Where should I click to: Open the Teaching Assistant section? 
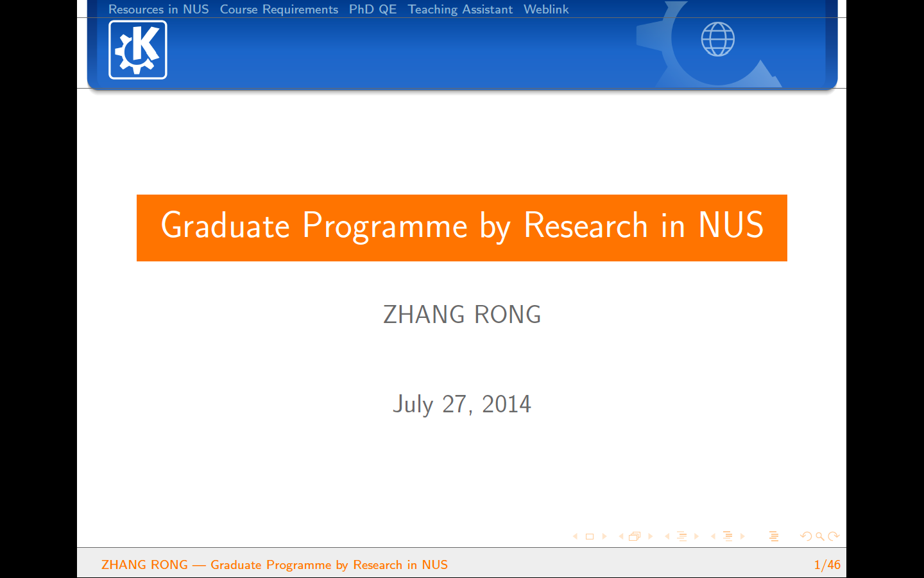[x=460, y=10]
